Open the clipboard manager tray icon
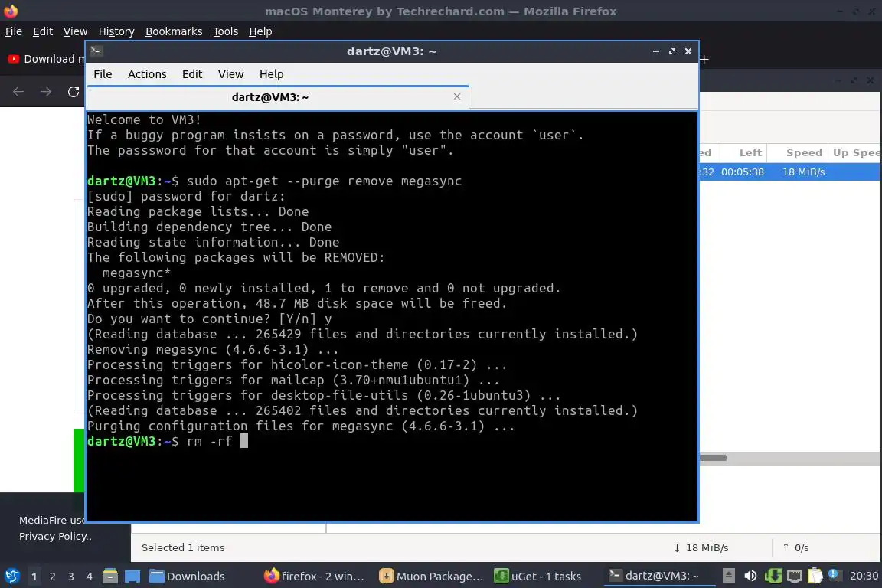Image resolution: width=882 pixels, height=588 pixels. click(x=815, y=576)
